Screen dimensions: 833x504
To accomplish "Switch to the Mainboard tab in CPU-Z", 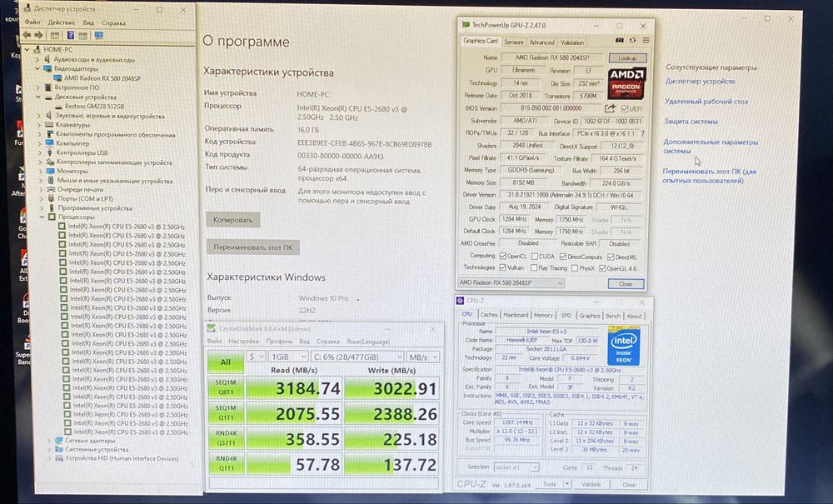I will pos(516,315).
